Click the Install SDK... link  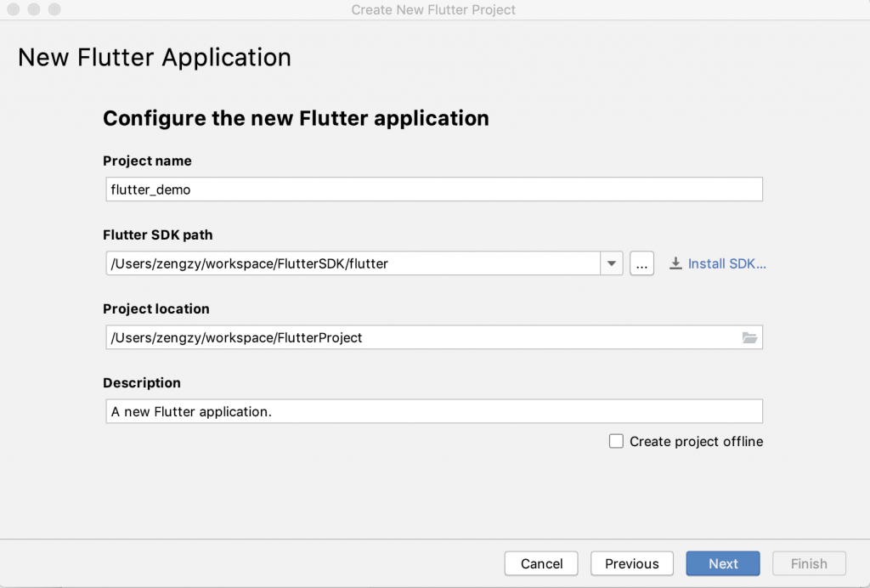click(726, 263)
